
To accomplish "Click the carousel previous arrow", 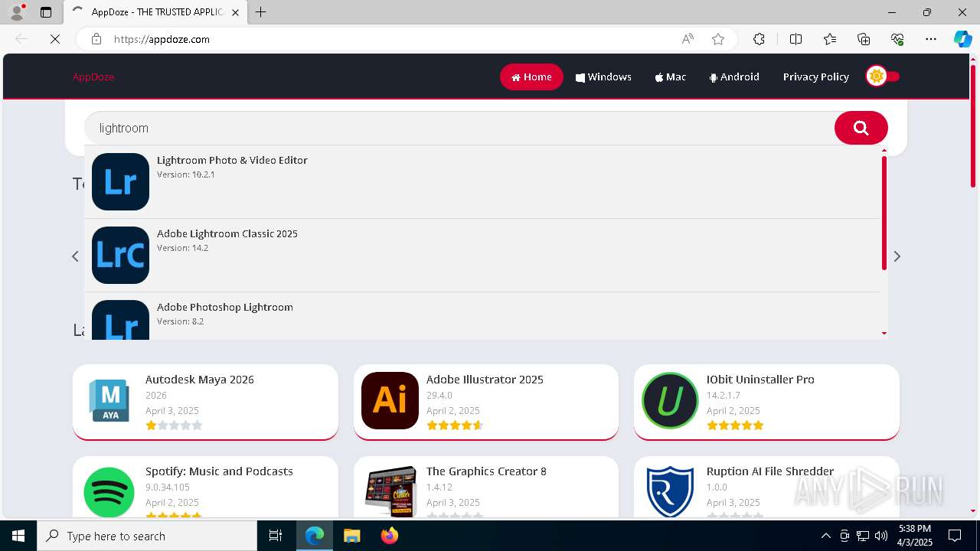I will pos(75,256).
